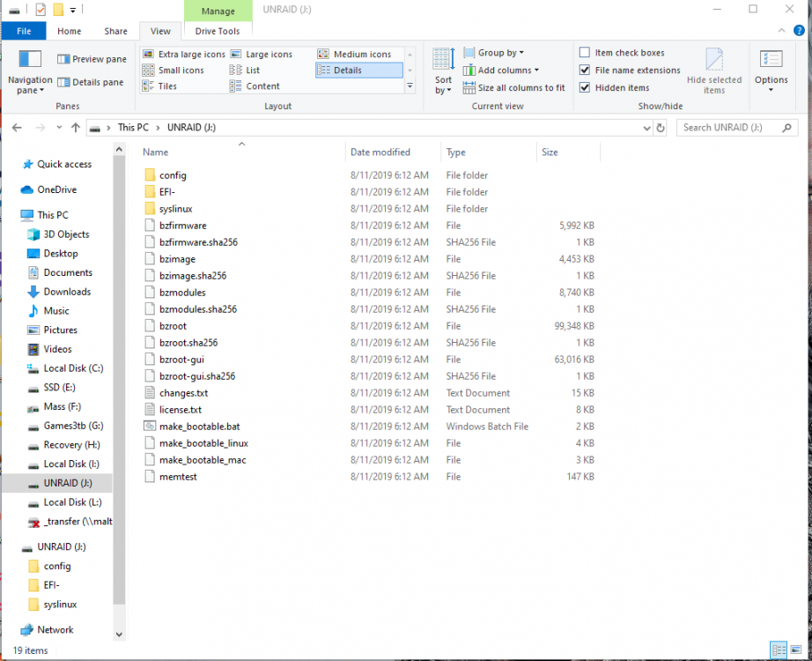The image size is (812, 661).
Task: Sort by Date modified column header
Action: pos(394,152)
